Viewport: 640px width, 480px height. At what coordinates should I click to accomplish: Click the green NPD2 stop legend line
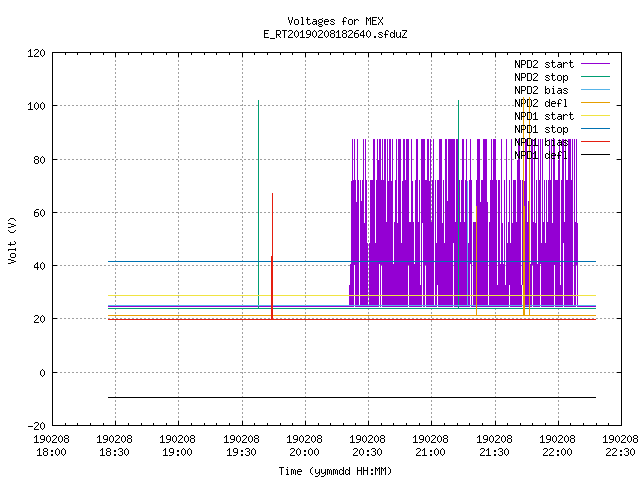[x=595, y=77]
